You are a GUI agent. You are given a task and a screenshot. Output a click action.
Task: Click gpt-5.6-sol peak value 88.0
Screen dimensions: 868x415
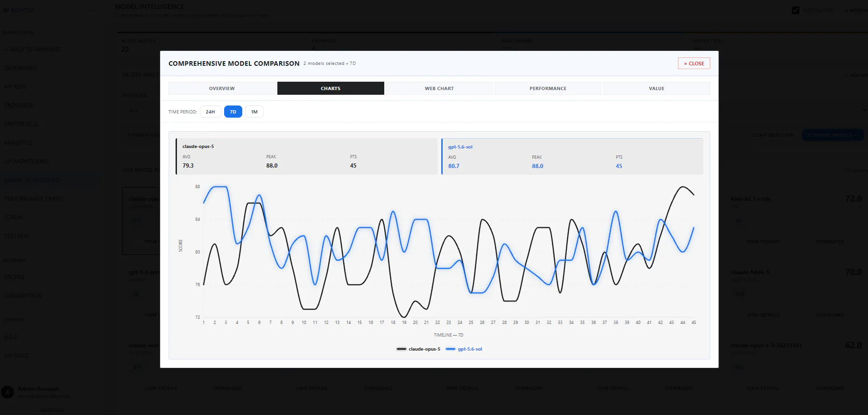pos(537,166)
